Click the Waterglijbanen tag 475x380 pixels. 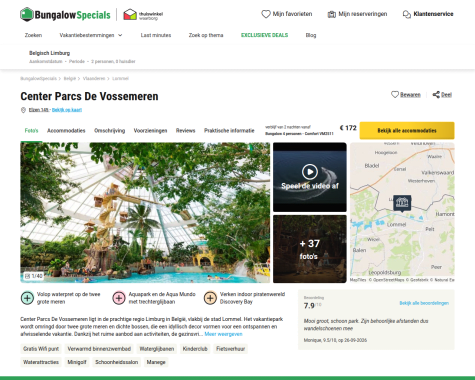click(157, 349)
